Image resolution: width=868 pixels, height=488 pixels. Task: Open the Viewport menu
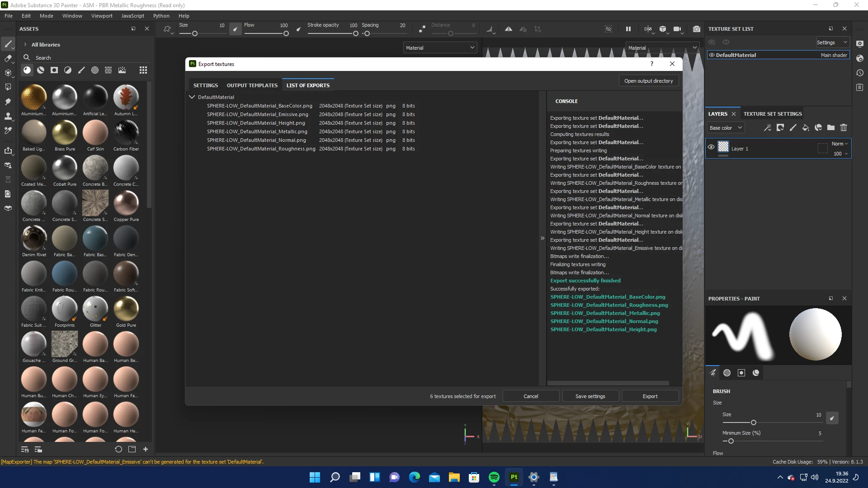click(x=102, y=16)
